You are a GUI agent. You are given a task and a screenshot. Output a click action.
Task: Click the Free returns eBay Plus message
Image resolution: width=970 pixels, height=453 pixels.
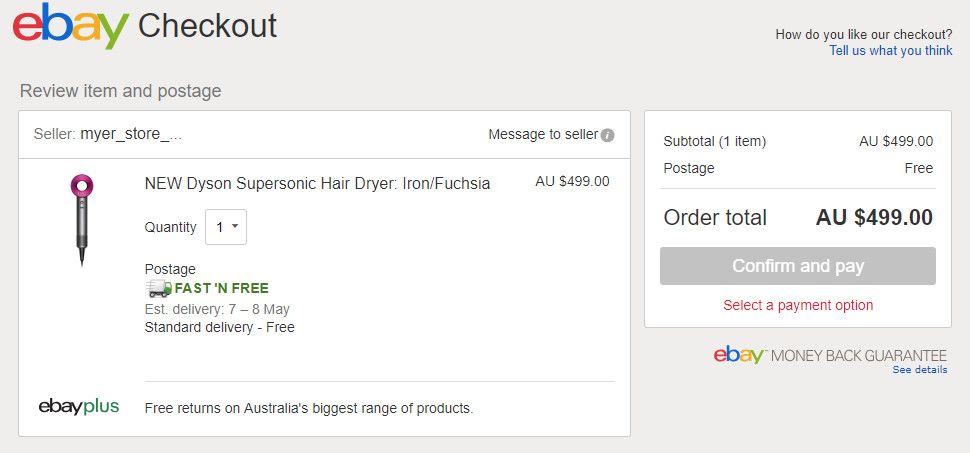pyautogui.click(x=309, y=408)
